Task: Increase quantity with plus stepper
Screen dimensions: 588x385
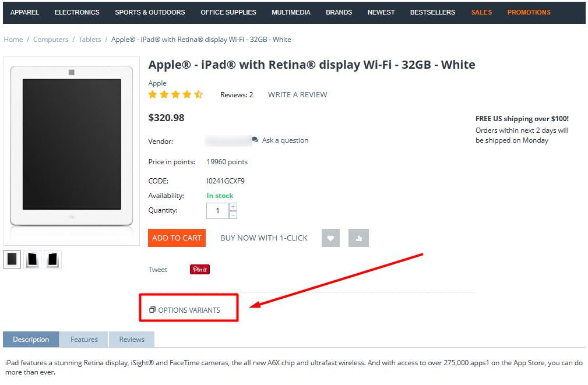Action: click(233, 207)
